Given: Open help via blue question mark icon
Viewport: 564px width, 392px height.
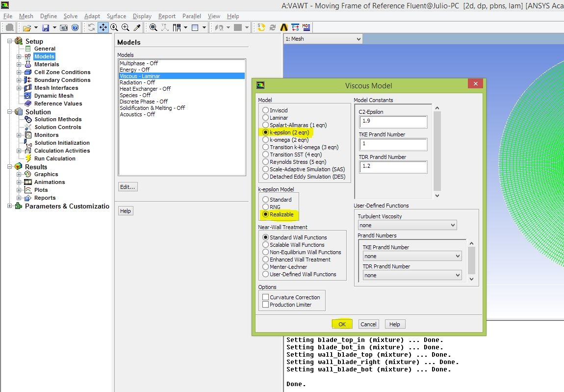Looking at the screenshot, I should (75, 27).
